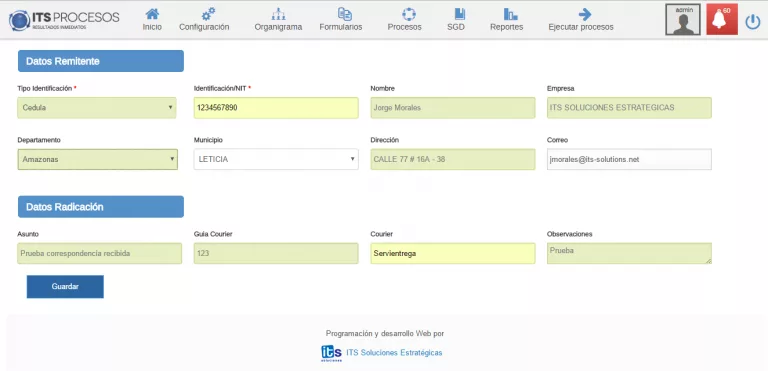The width and height of the screenshot is (768, 371).
Task: Expand the Departamento dropdown showing Amazonas
Action: click(97, 159)
